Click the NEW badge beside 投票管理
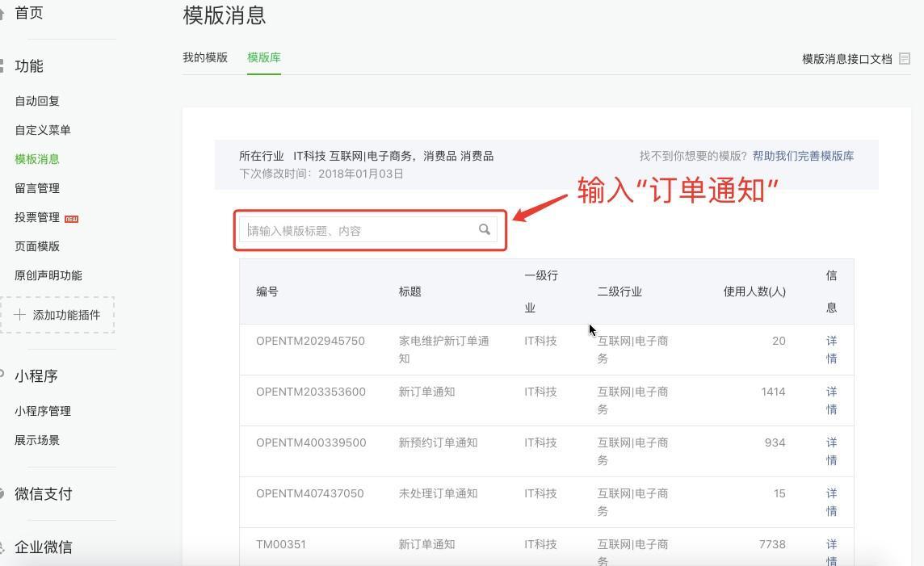 tap(71, 218)
